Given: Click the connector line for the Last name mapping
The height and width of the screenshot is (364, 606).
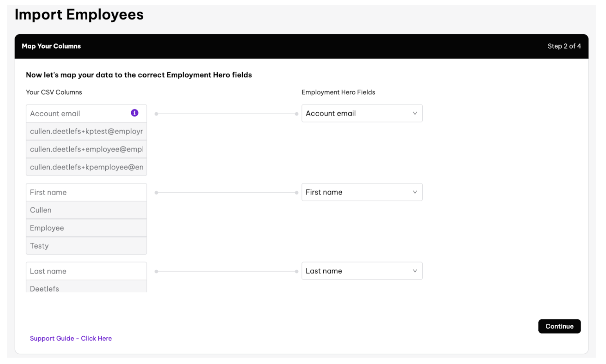Looking at the screenshot, I should pyautogui.click(x=226, y=271).
